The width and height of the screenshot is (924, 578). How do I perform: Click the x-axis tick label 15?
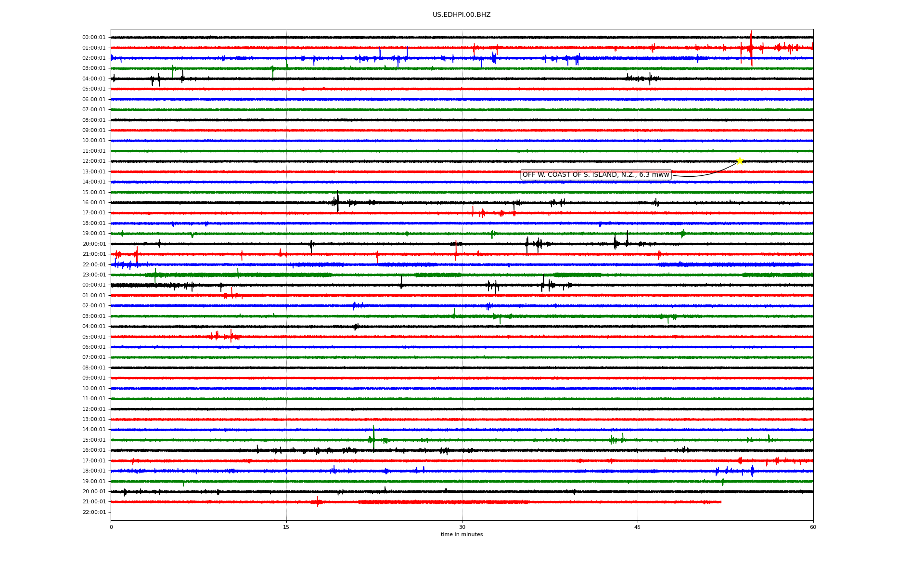click(286, 527)
